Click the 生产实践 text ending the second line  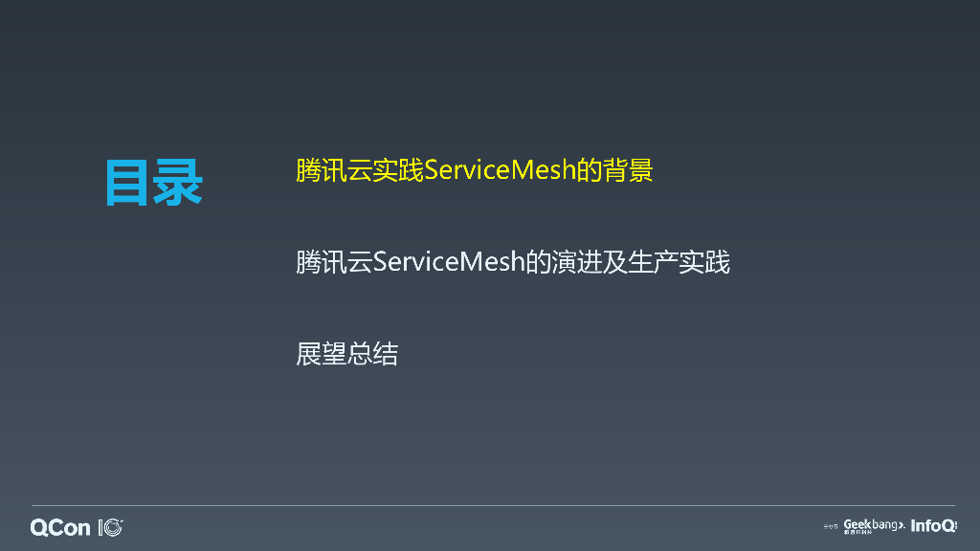click(x=679, y=262)
